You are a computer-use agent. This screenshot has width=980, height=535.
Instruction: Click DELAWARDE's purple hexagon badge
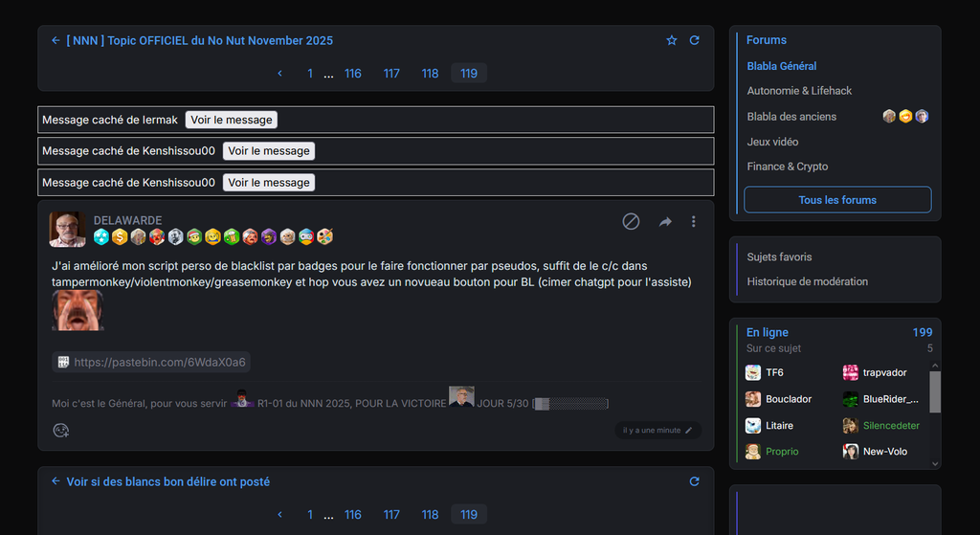coord(269,236)
